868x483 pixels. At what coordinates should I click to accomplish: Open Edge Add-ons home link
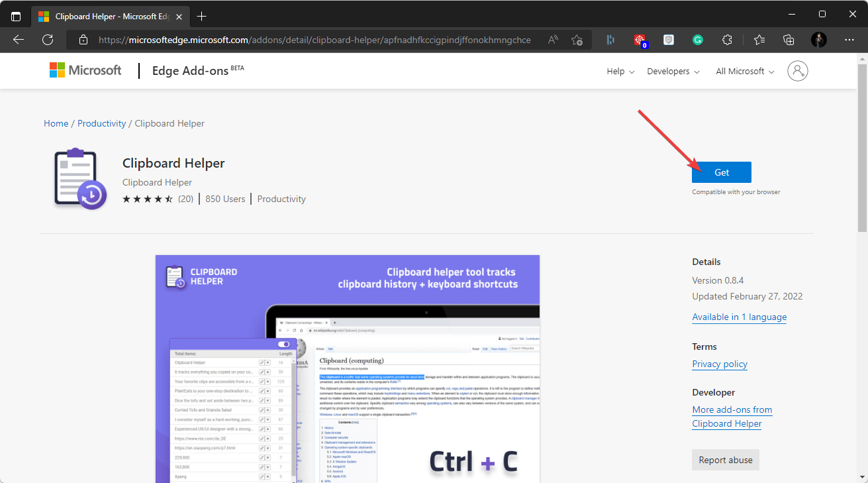pos(198,70)
